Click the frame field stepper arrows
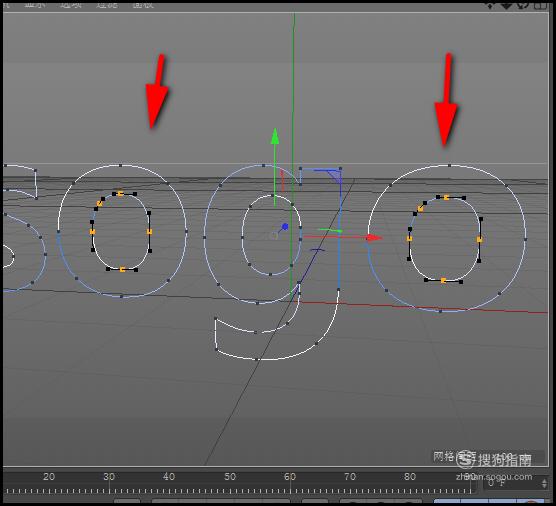The height and width of the screenshot is (506, 556). pos(545,483)
